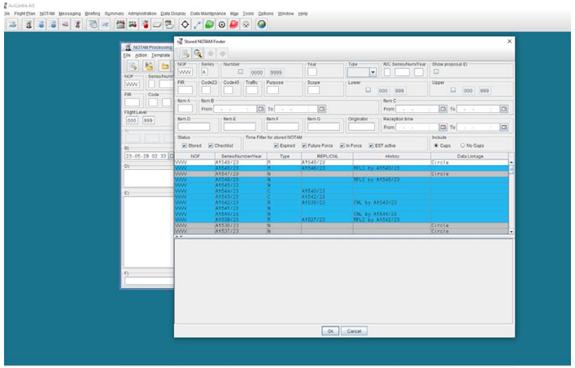Uncheck the Future Force time filter

tap(304, 146)
